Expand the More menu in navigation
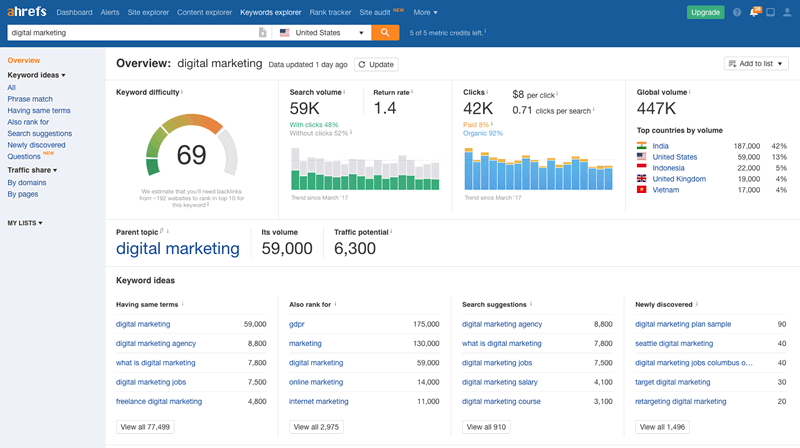This screenshot has width=800, height=448. tap(425, 12)
